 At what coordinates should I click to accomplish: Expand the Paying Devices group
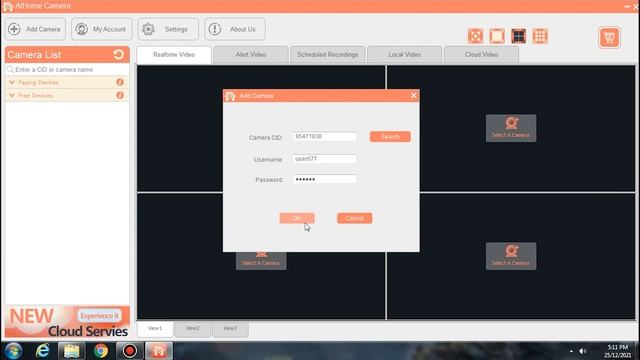click(11, 82)
